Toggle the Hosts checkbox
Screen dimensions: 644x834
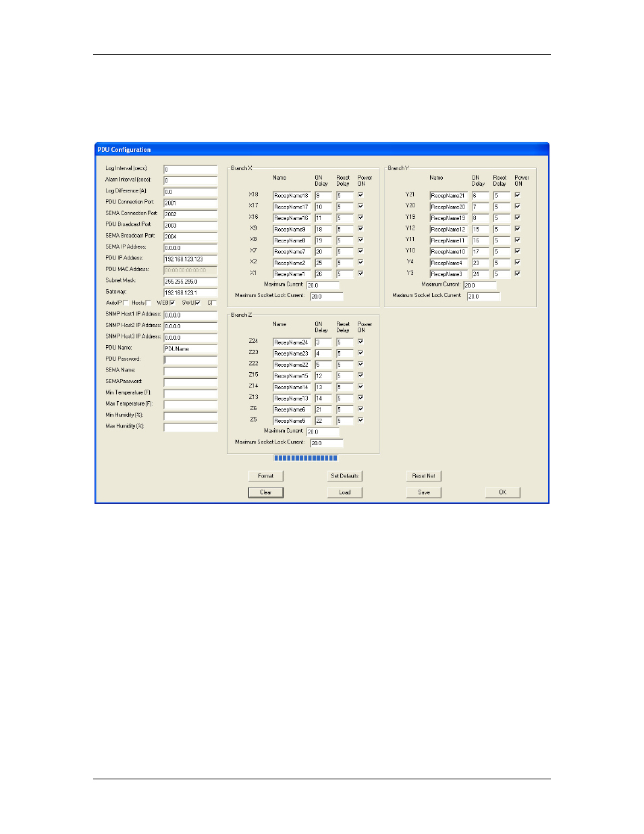[x=149, y=303]
